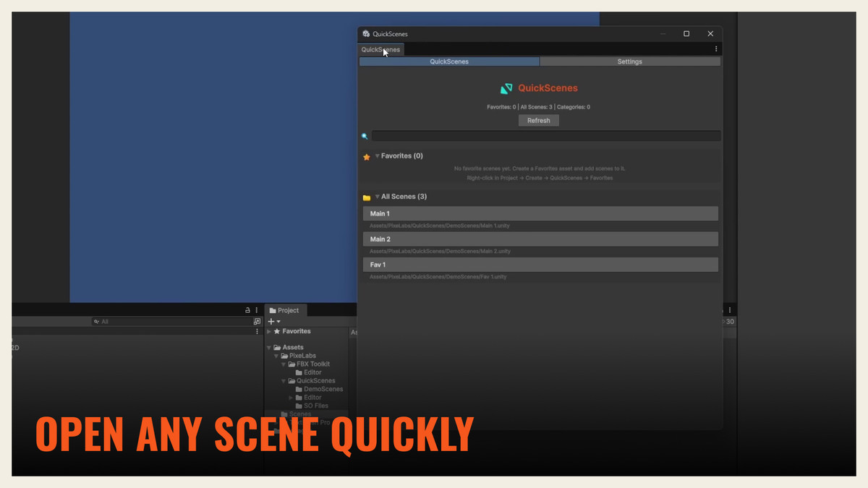Select the Project tab
This screenshot has height=488, width=868.
point(285,309)
